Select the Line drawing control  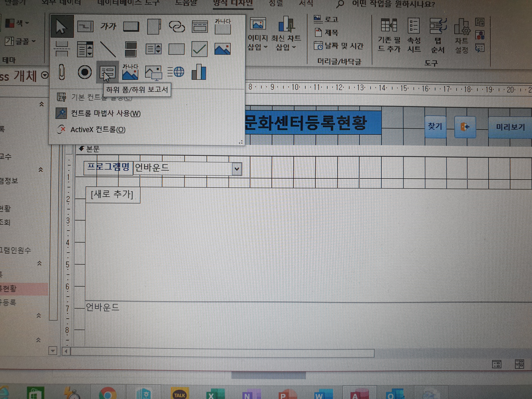[x=108, y=49]
